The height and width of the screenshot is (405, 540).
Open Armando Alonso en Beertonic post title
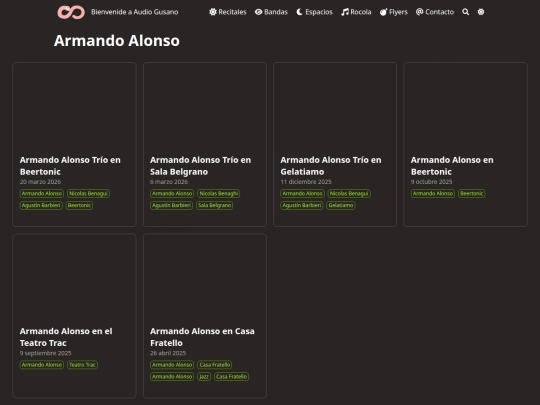point(452,166)
